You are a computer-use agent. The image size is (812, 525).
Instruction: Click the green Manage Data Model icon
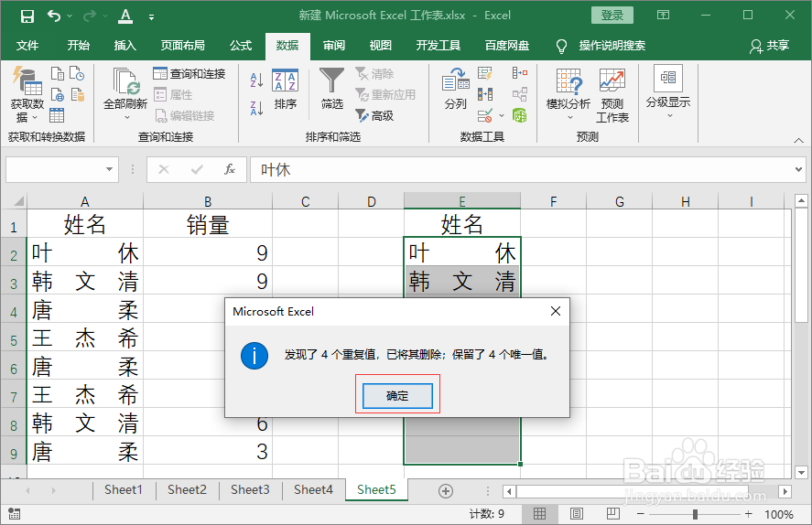pyautogui.click(x=519, y=115)
